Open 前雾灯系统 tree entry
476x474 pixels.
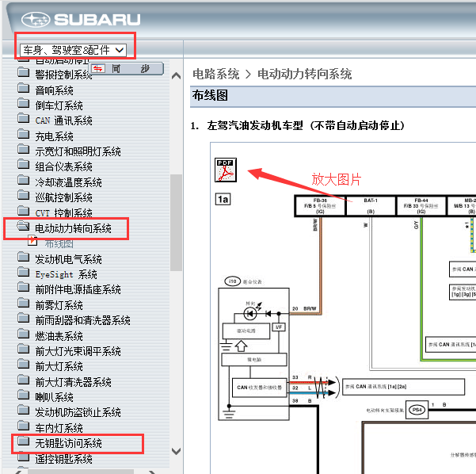(59, 305)
